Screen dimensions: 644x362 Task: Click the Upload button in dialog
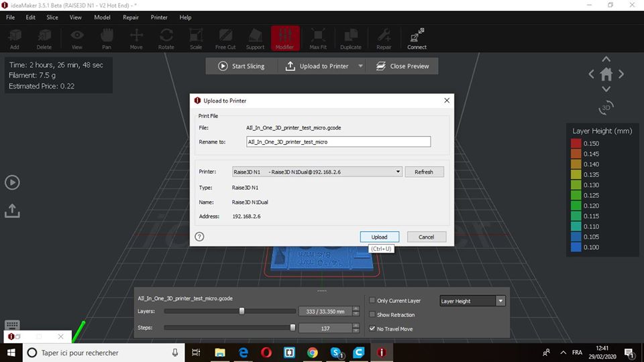click(x=380, y=237)
